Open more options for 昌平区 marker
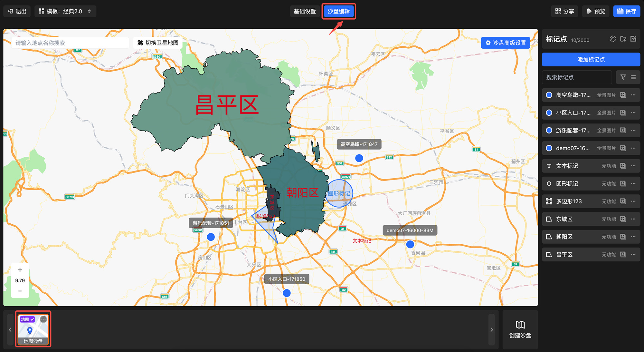 tap(633, 255)
